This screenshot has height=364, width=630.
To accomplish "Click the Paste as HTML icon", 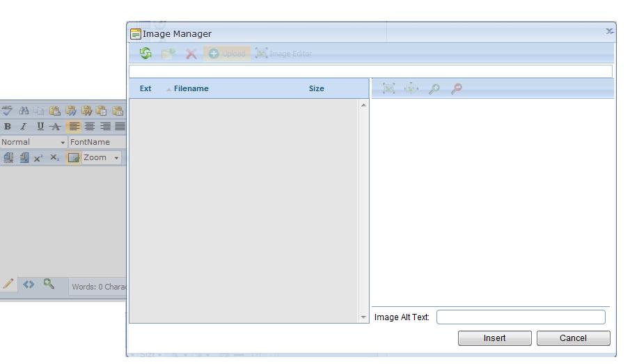I will (118, 111).
